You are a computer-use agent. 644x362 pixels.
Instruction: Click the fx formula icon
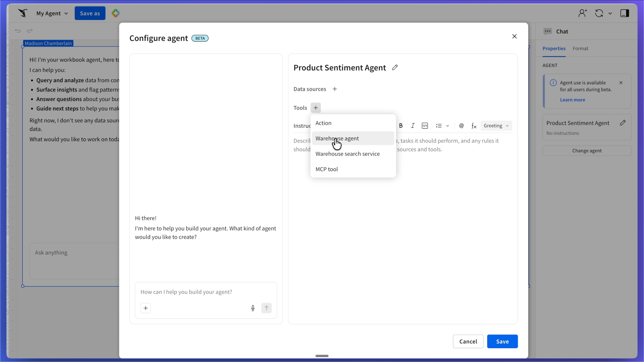point(474,126)
